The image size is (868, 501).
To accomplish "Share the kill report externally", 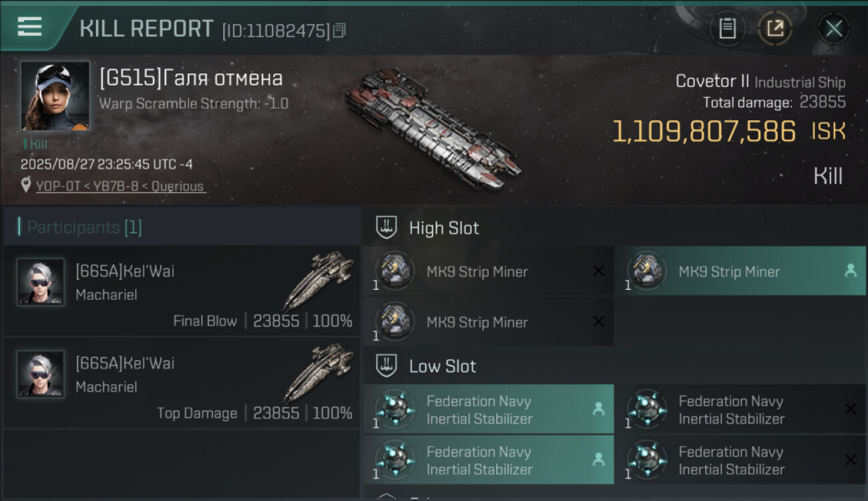I will tap(775, 29).
